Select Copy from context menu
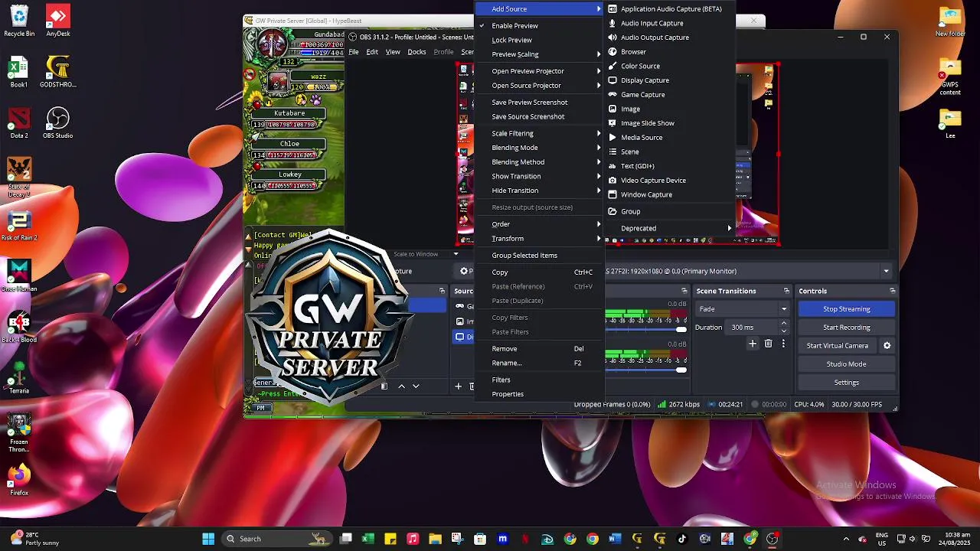Screen dimensions: 980x551 pos(540,272)
